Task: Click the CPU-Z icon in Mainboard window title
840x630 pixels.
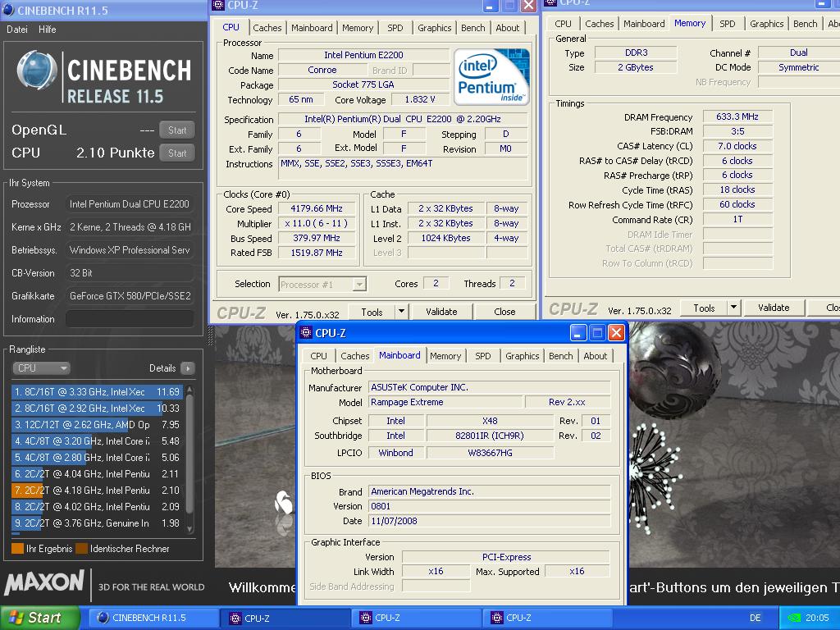Action: pyautogui.click(x=306, y=333)
